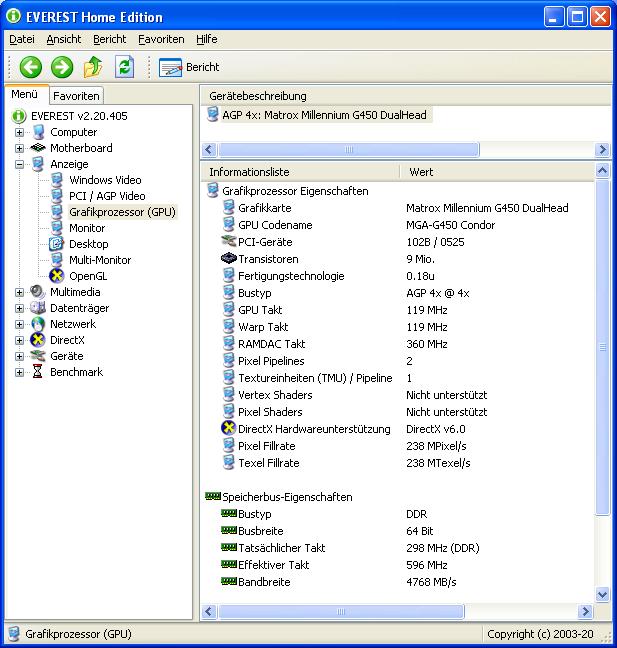Open the Hilfe menu
The image size is (617, 648).
click(x=207, y=39)
